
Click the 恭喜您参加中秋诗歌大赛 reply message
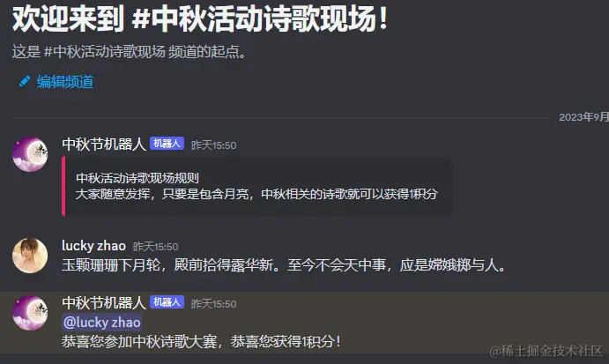[x=201, y=341]
